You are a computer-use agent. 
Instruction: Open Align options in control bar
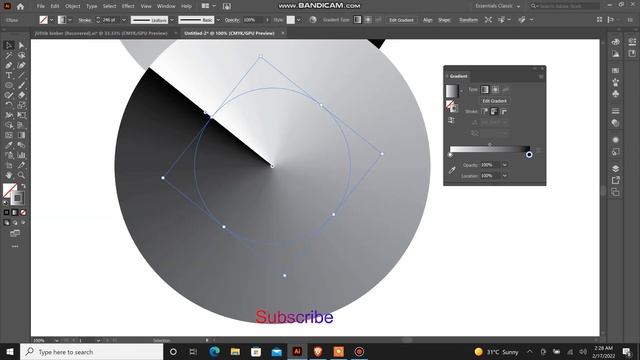click(427, 20)
